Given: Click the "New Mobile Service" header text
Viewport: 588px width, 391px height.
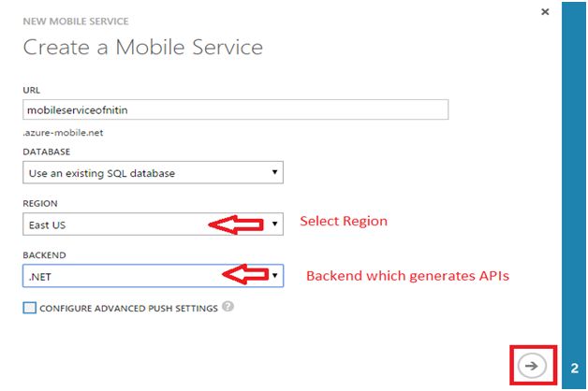Looking at the screenshot, I should coord(77,21).
